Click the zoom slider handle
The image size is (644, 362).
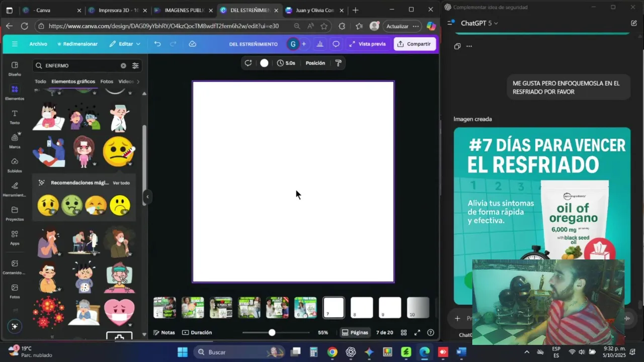[x=272, y=332]
